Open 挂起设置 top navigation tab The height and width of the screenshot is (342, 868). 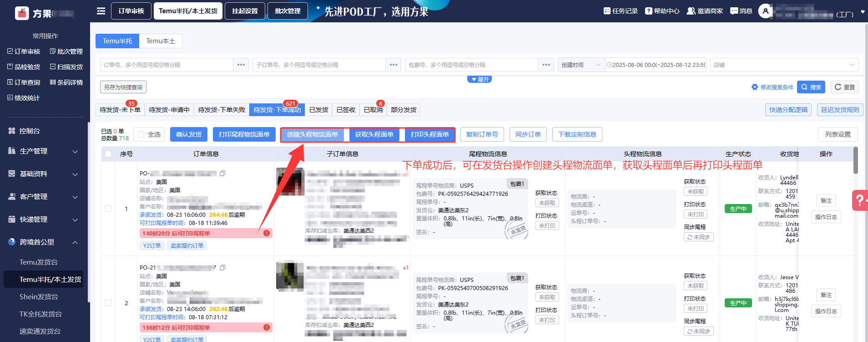tap(245, 11)
